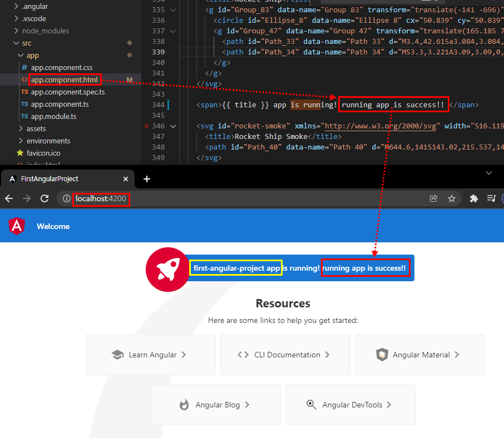Screen dimensions: 504x438
Task: Open the browser extensions puzzle icon
Action: (474, 198)
